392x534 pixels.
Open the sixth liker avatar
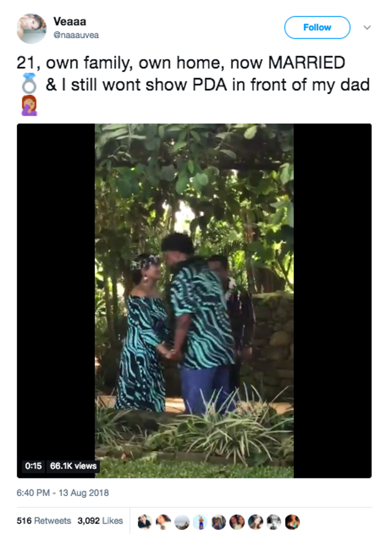[237, 522]
